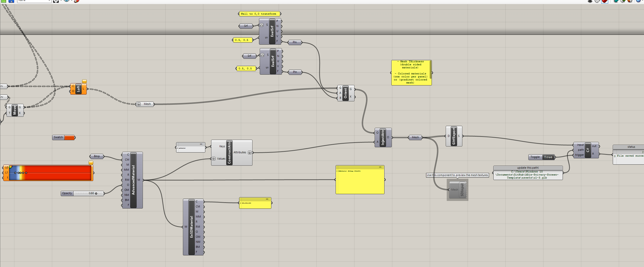This screenshot has height=267, width=644.
Task: Click the 'Wall to 0,0 transform' panel
Action: coord(259,14)
